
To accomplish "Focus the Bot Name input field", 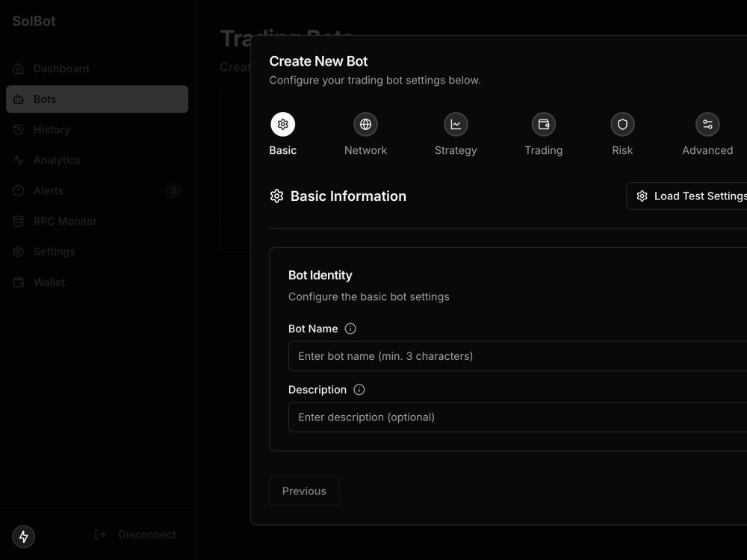I will pos(518,355).
